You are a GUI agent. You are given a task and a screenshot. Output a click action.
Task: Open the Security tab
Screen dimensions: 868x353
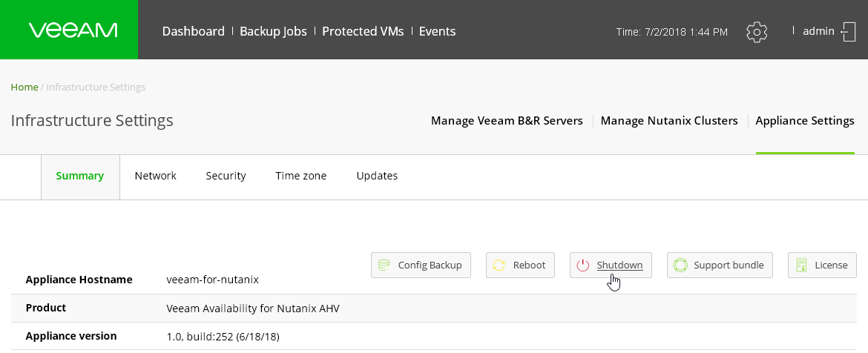coord(226,176)
